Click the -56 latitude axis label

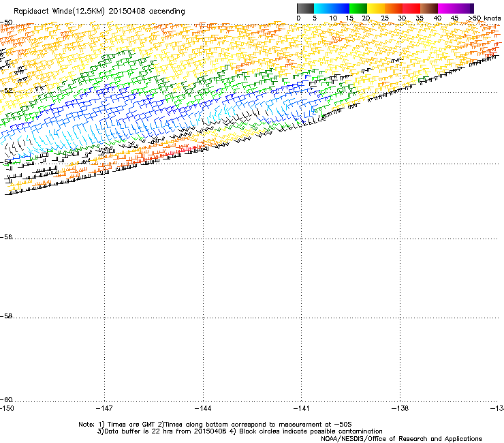click(x=6, y=237)
